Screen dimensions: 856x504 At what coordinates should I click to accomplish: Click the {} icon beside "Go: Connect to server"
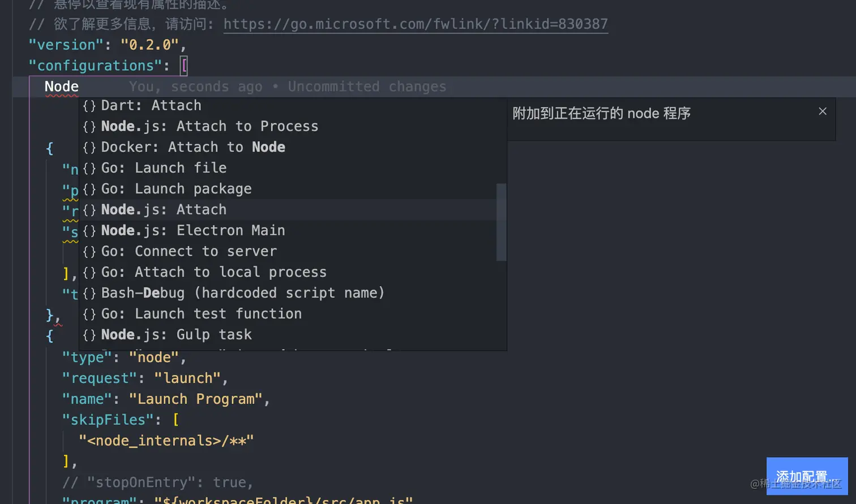(89, 251)
